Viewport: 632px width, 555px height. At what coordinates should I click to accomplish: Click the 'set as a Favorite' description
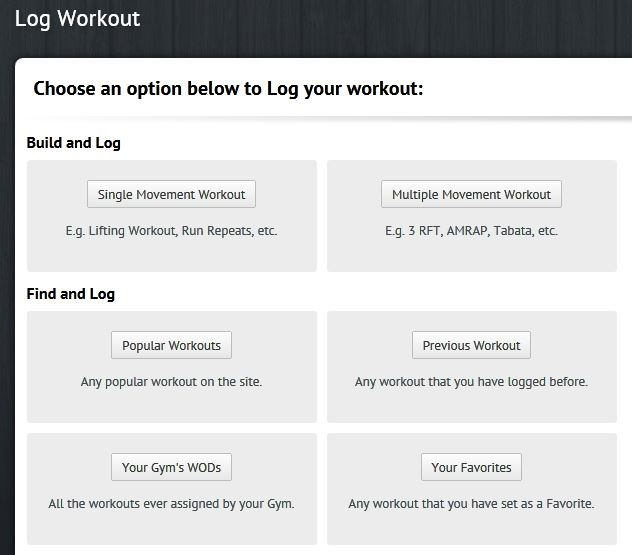tap(471, 504)
